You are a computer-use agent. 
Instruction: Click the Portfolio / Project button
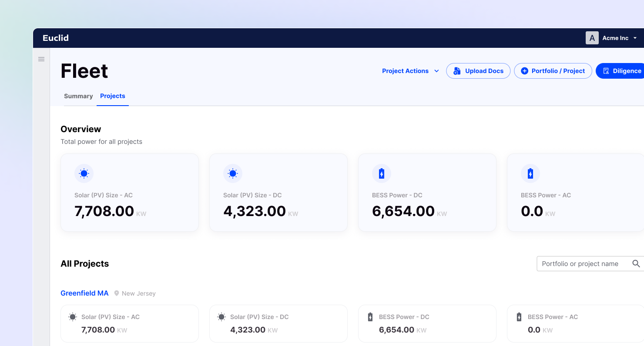pyautogui.click(x=553, y=71)
